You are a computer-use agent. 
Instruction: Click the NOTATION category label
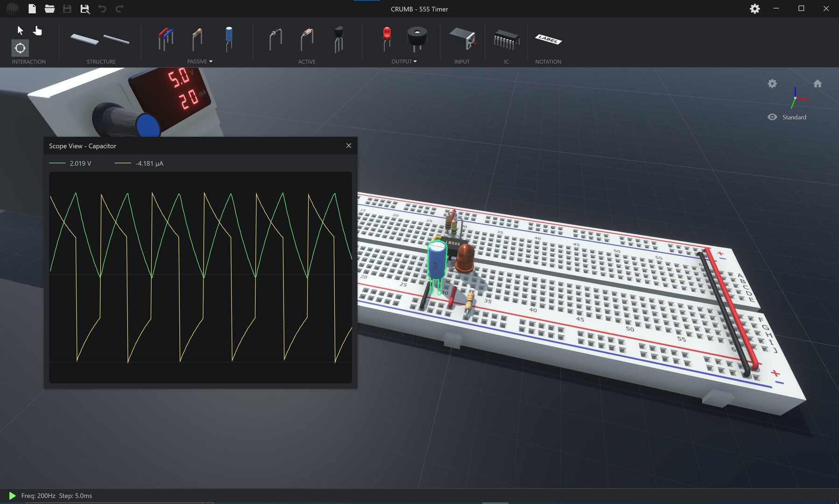548,61
